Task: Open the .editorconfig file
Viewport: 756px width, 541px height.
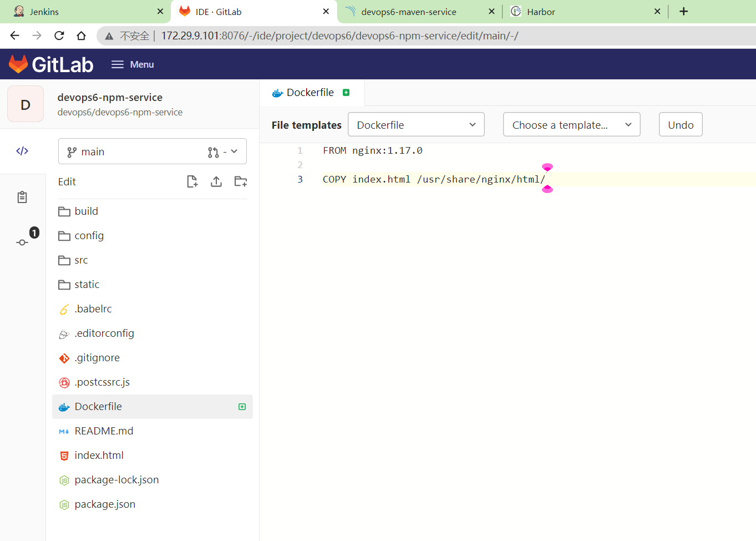Action: [x=153, y=333]
